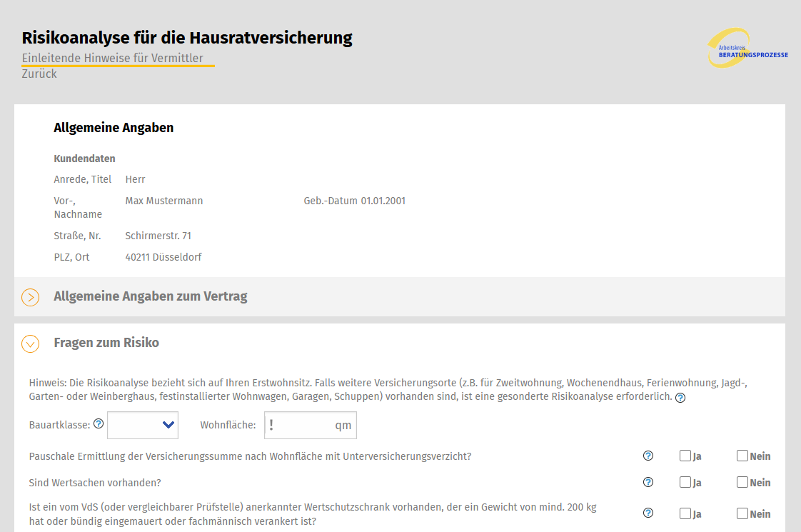Click help icon for the Wertschutzschrank question
The height and width of the screenshot is (532, 801).
648,513
